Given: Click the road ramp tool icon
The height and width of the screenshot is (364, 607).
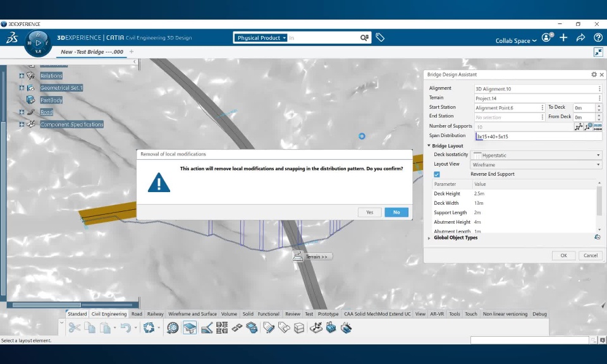Looking at the screenshot, I should click(207, 328).
